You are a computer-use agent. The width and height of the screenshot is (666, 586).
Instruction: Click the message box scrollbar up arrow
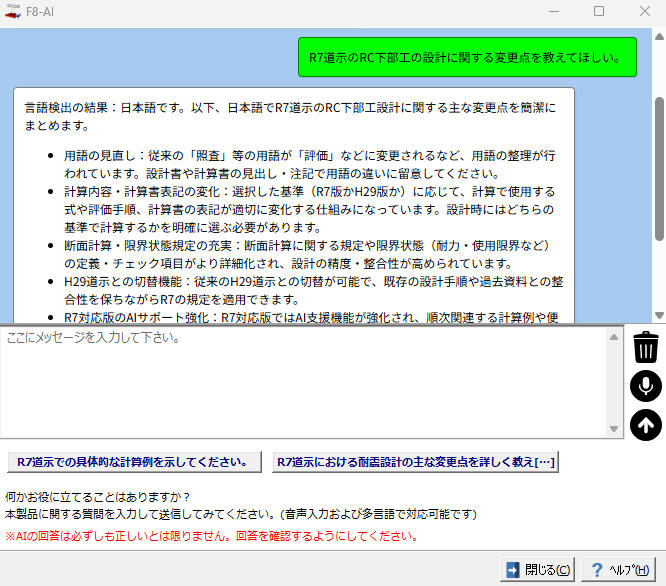[614, 337]
